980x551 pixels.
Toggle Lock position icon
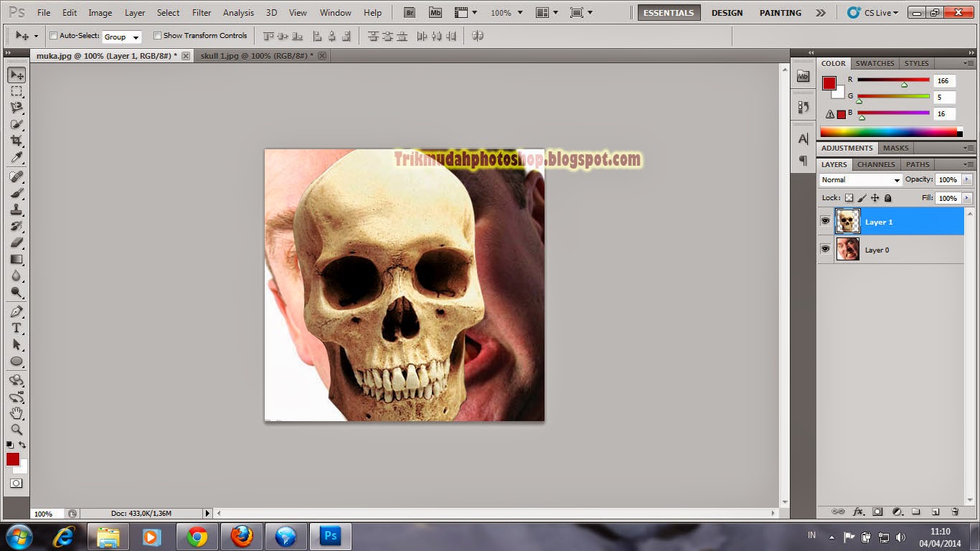click(875, 198)
